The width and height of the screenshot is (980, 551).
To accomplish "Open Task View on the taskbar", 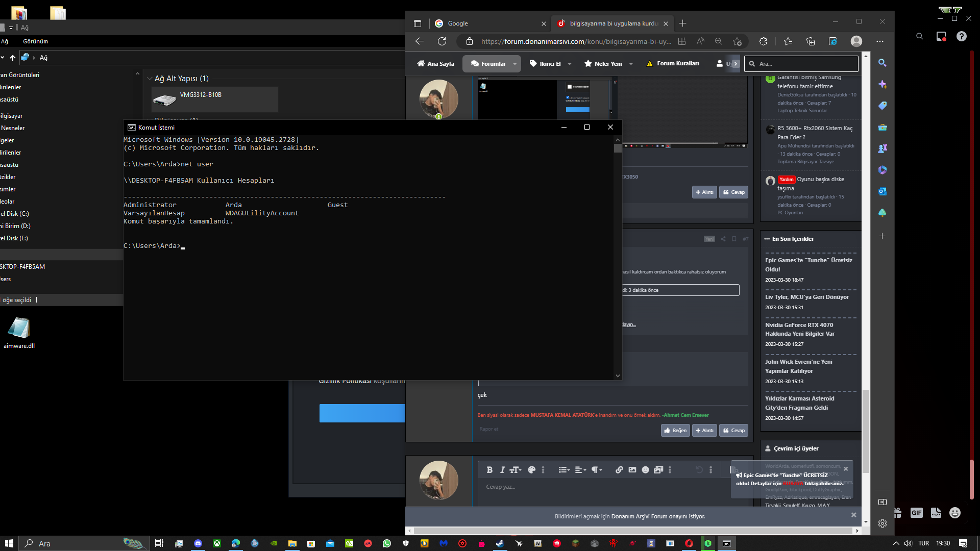I will (x=159, y=543).
